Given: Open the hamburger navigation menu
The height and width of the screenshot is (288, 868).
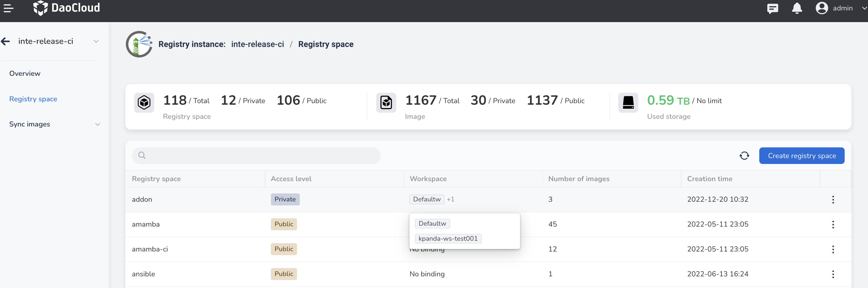Looking at the screenshot, I should coord(8,8).
